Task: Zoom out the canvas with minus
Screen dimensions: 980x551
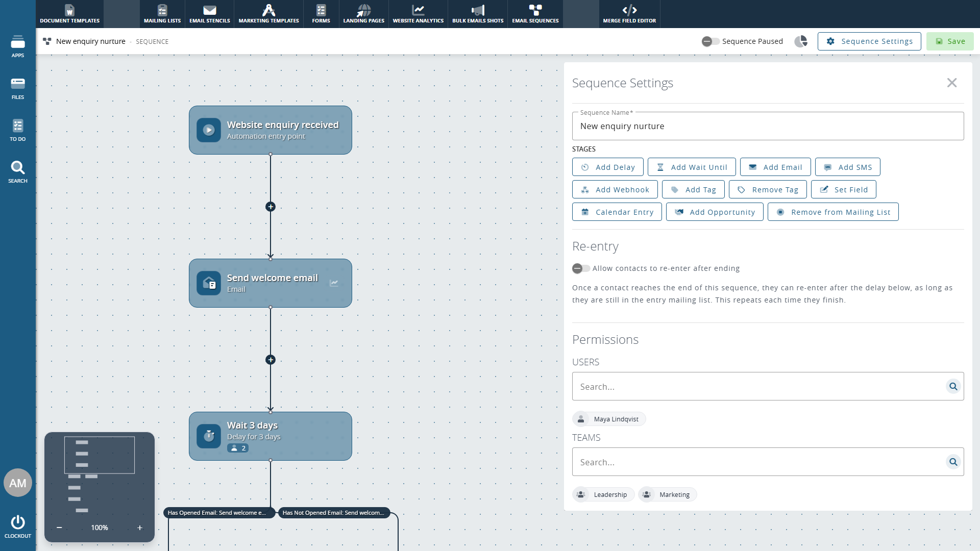Action: [x=59, y=528]
